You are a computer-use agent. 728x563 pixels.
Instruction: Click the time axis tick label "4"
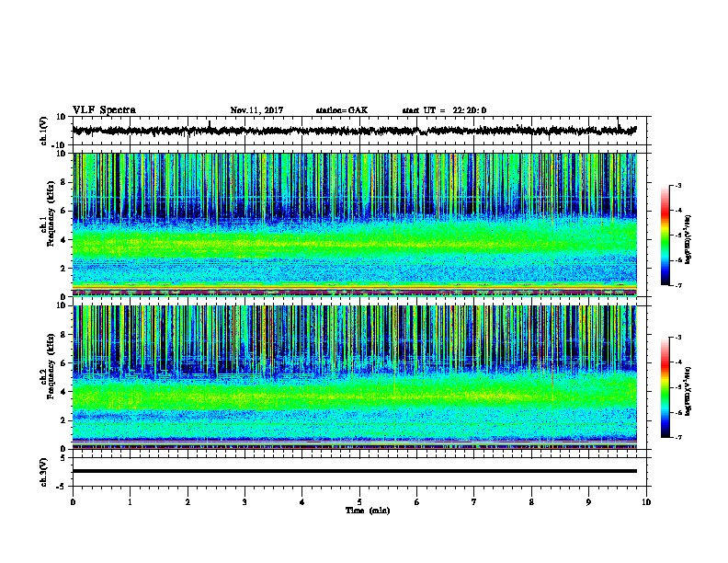(302, 501)
